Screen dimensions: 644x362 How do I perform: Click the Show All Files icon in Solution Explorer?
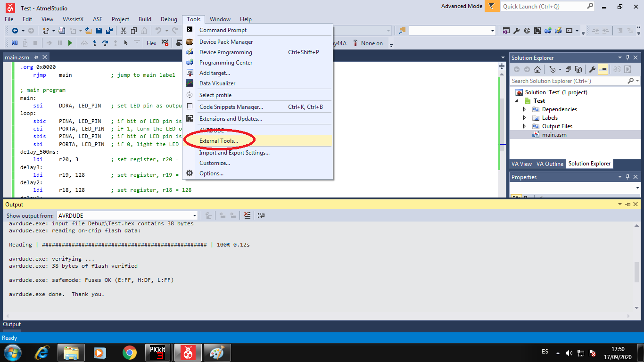578,69
